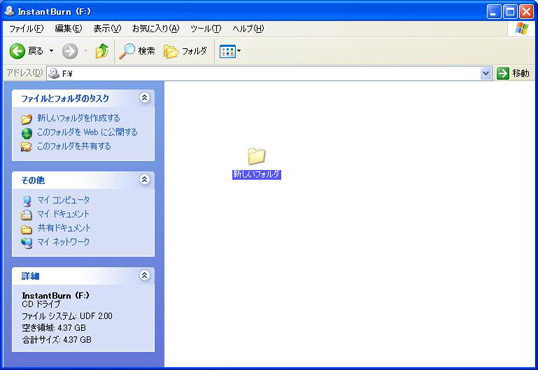Select the 新しいフォルダ folder icon

256,157
